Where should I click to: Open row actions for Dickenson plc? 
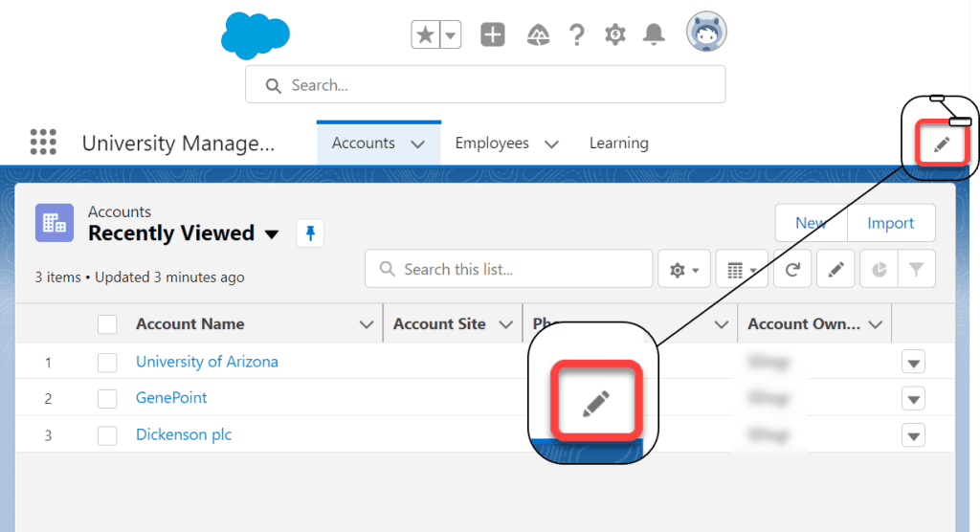[x=913, y=435]
